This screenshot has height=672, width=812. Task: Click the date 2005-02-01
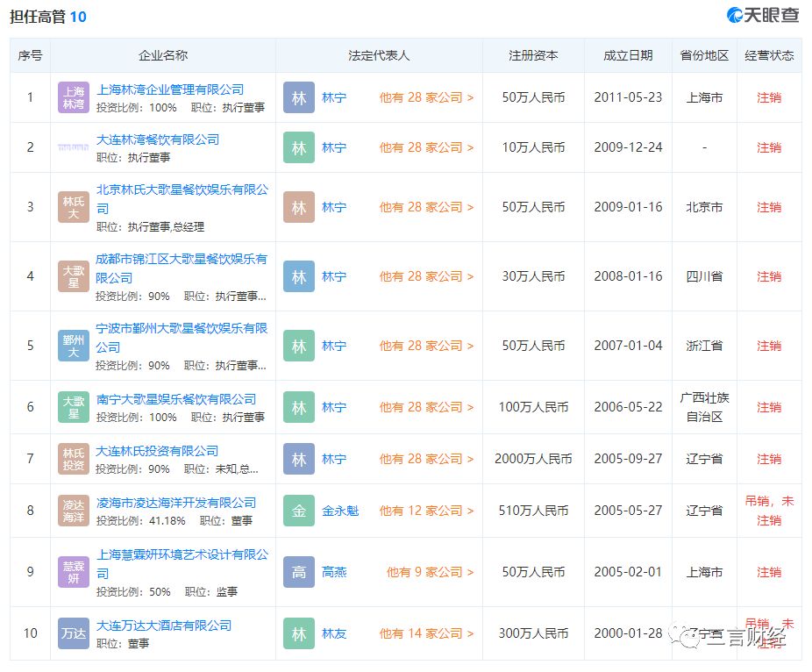click(628, 572)
